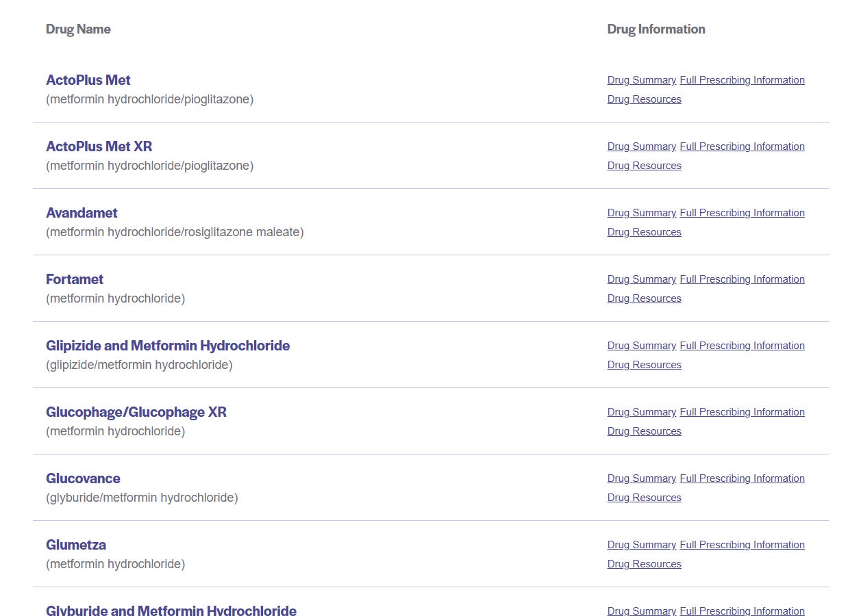This screenshot has height=616, width=848.
Task: Open Drug Resources for Glumetza
Action: [645, 564]
